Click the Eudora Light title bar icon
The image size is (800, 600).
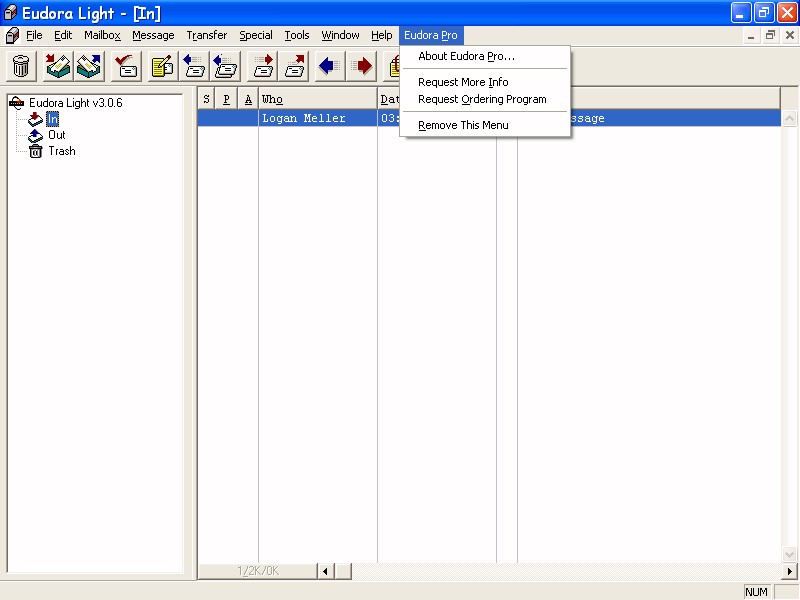coord(10,13)
